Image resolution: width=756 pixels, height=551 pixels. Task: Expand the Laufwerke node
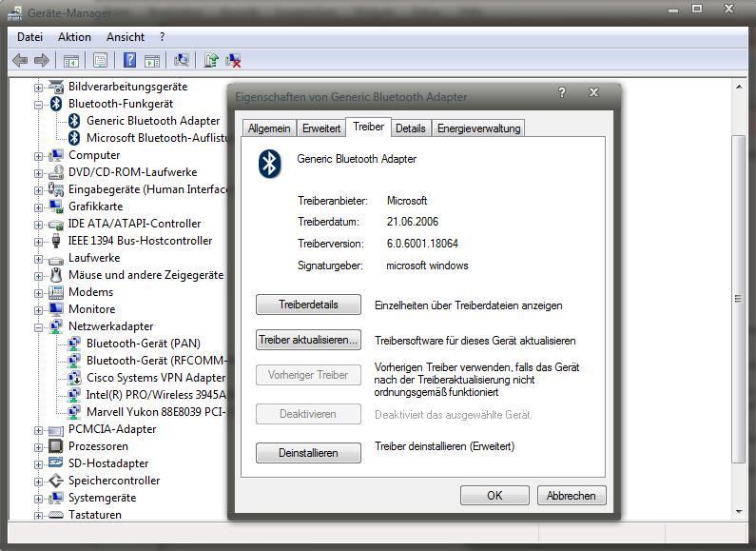pos(38,259)
